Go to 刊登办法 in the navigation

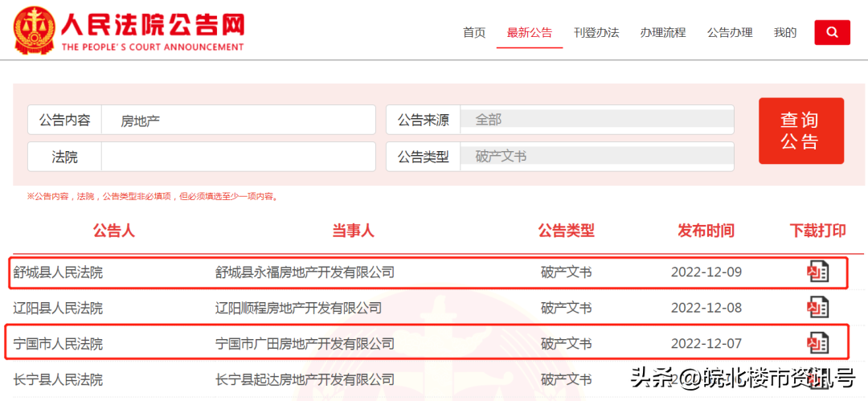point(596,33)
